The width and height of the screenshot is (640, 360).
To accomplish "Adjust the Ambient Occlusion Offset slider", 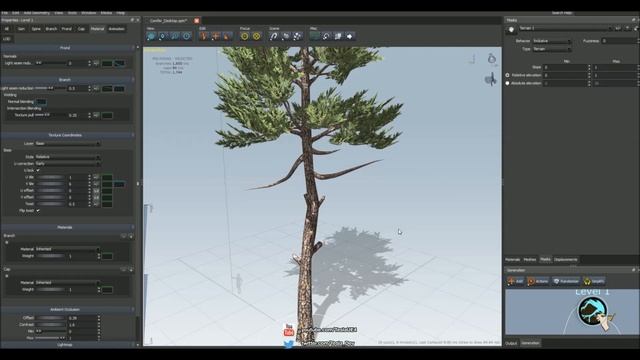I will pyautogui.click(x=51, y=318).
